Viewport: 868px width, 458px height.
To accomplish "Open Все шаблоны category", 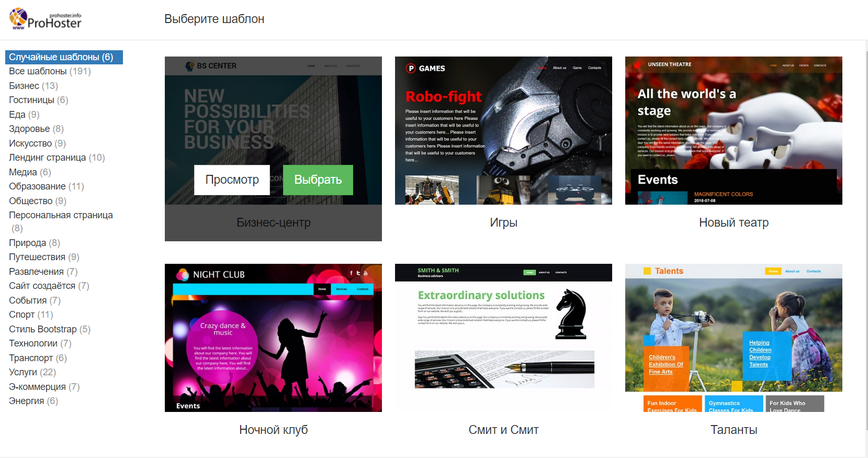I will click(x=50, y=71).
